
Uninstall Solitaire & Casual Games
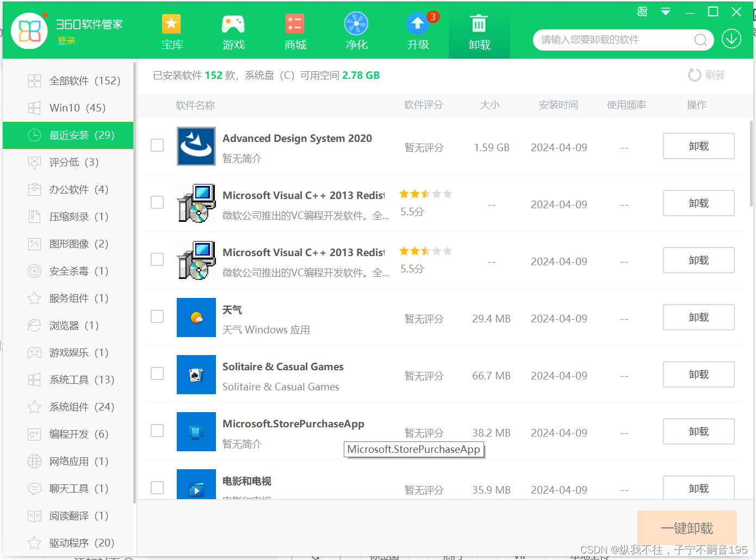pyautogui.click(x=698, y=375)
